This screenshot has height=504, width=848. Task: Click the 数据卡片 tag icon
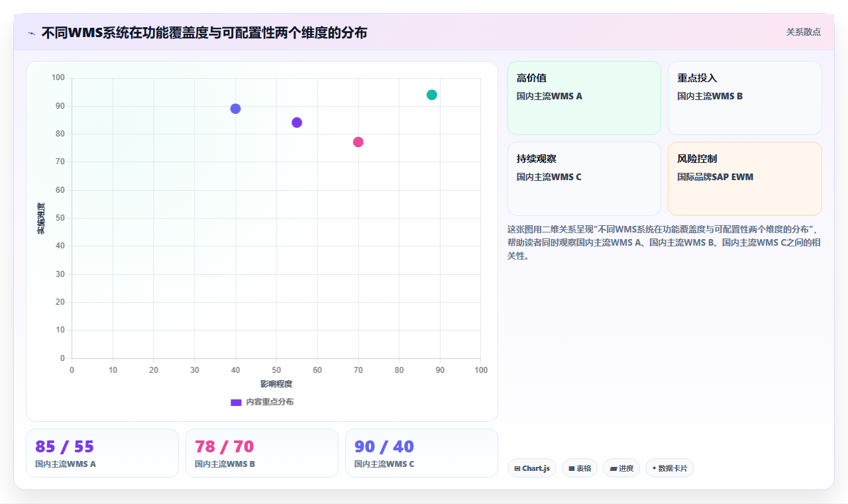coord(655,468)
